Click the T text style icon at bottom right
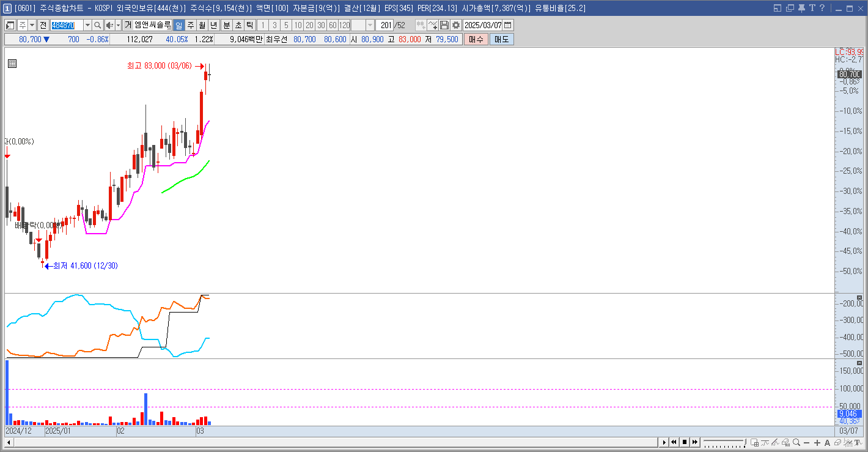 858,442
